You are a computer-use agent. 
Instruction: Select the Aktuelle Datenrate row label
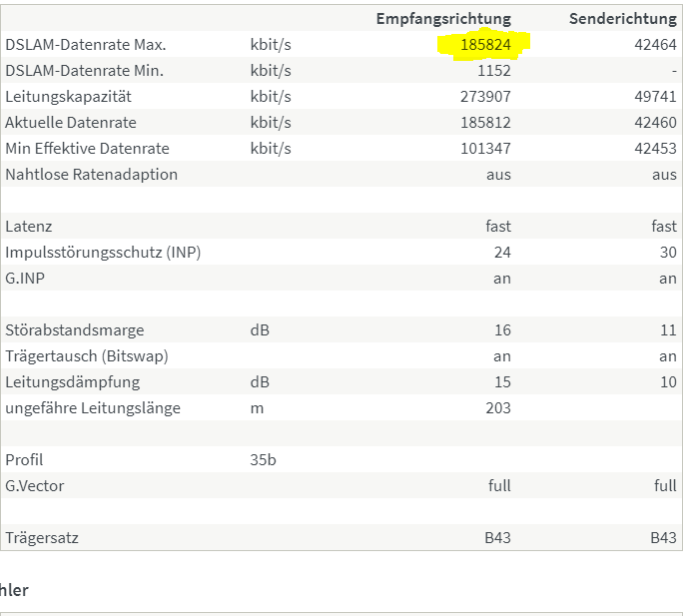tap(71, 123)
